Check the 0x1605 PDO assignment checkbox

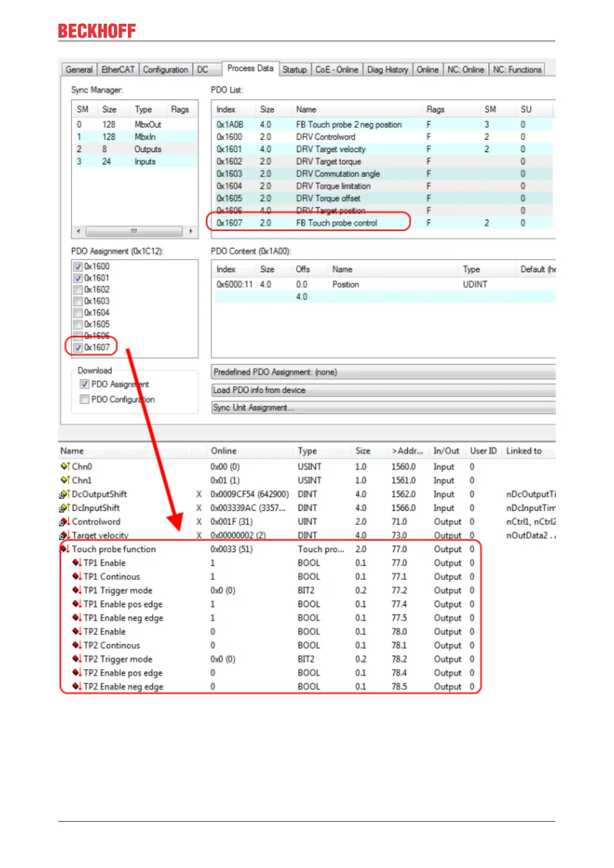78,325
